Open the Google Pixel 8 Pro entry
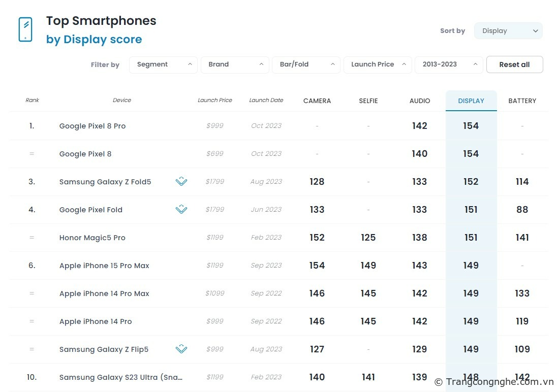The width and height of the screenshot is (559, 392). pyautogui.click(x=92, y=126)
